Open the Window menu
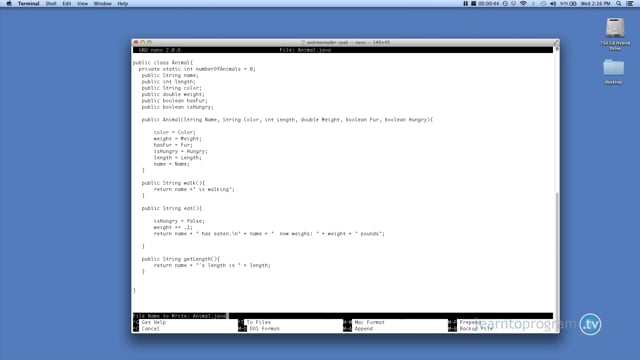Image resolution: width=640 pixels, height=360 pixels. click(102, 4)
